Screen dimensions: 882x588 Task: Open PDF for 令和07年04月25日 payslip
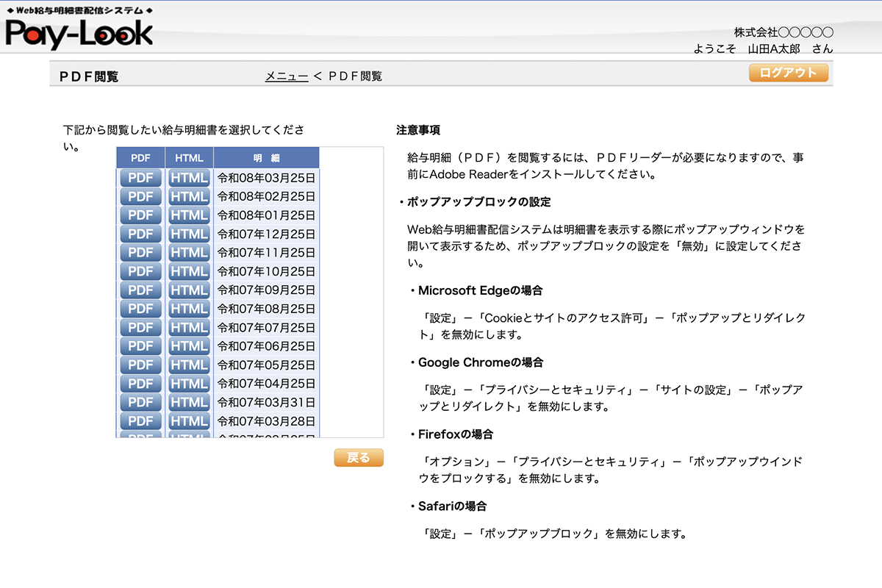pyautogui.click(x=140, y=384)
